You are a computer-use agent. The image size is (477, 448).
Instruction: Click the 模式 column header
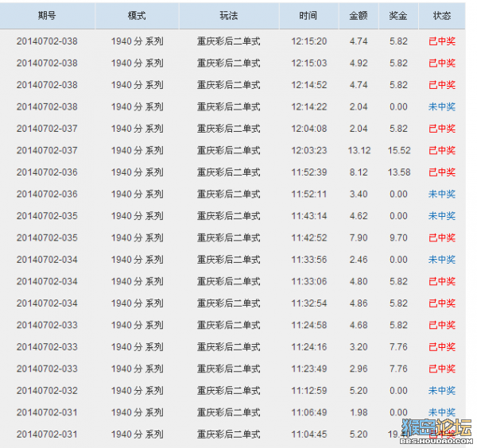pyautogui.click(x=137, y=16)
